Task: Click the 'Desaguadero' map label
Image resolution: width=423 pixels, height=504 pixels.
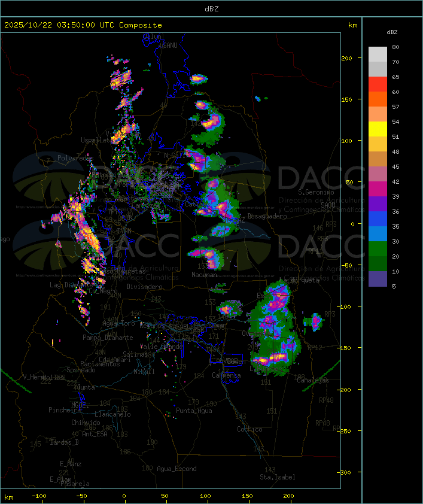Action: pos(267,216)
